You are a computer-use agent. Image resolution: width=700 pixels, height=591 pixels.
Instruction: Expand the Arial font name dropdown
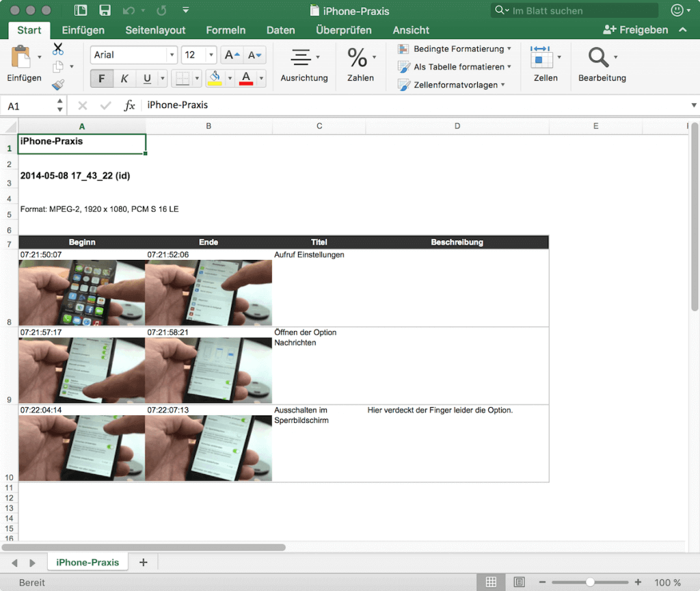pos(172,55)
